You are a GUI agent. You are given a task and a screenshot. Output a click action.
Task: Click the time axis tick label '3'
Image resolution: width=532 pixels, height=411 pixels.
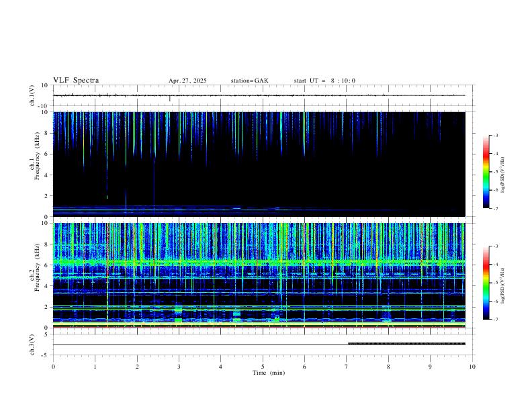[179, 367]
